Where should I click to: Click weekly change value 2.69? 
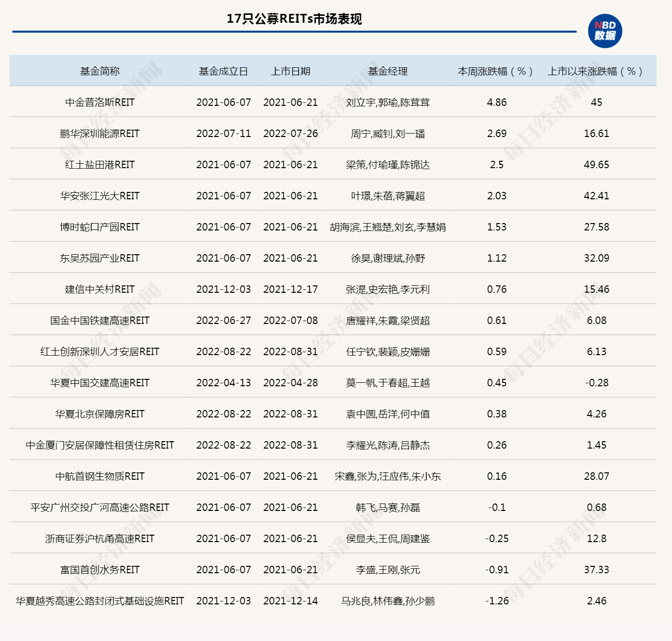click(497, 134)
